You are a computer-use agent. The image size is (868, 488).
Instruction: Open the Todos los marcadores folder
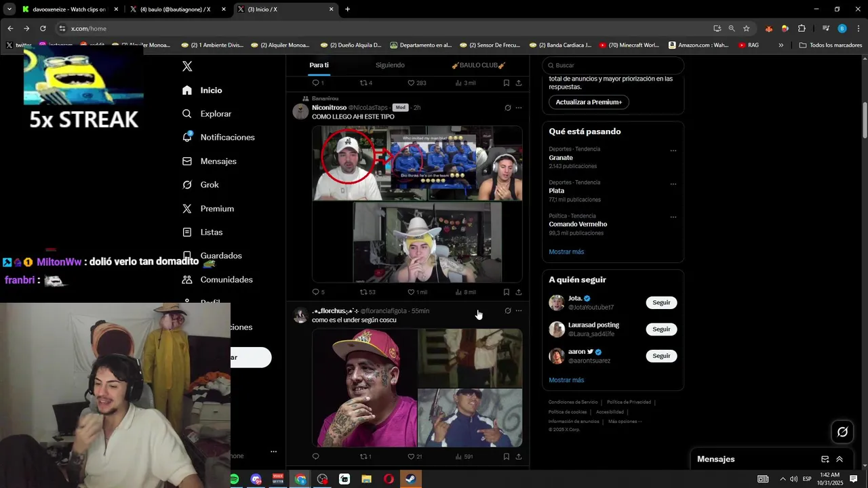pyautogui.click(x=831, y=45)
